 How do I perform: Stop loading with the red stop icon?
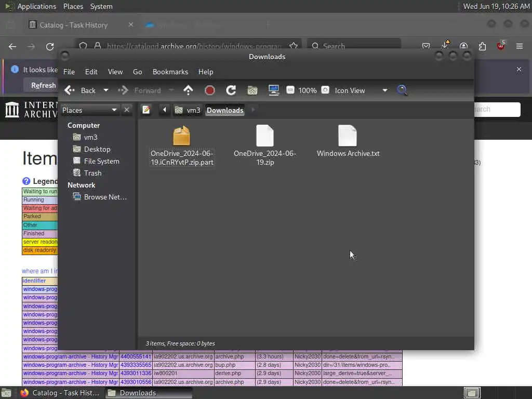(x=210, y=90)
